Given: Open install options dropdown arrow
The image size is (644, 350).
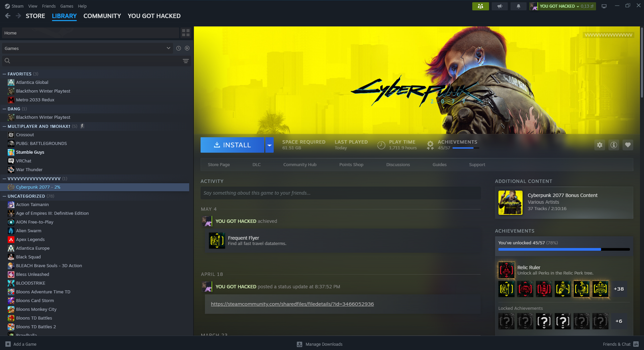Looking at the screenshot, I should [269, 145].
